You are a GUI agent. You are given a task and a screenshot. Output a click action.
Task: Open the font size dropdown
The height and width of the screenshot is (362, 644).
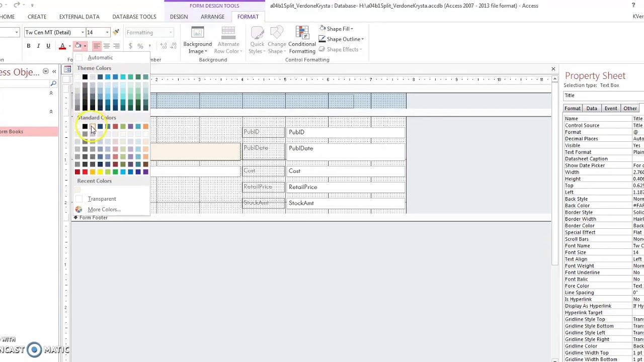tap(107, 33)
